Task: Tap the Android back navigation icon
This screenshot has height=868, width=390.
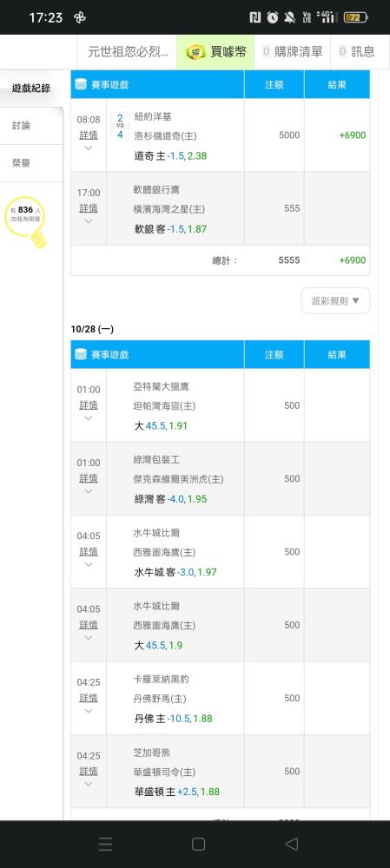Action: click(291, 844)
